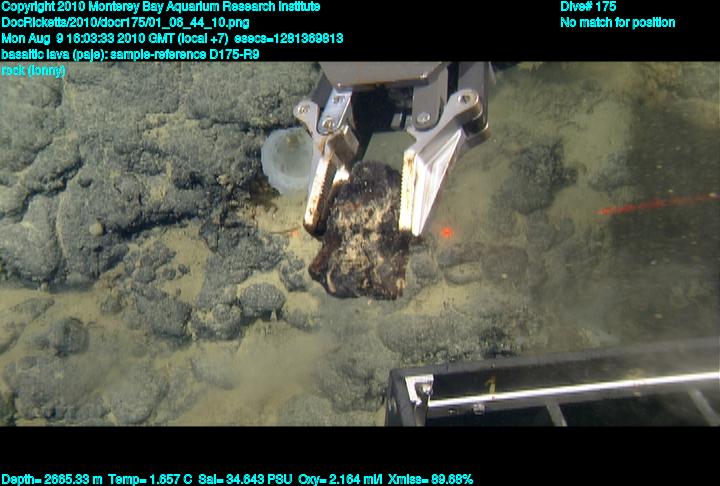
Task: Click the 'Temp= 1.657 C' reading
Action: [150, 480]
